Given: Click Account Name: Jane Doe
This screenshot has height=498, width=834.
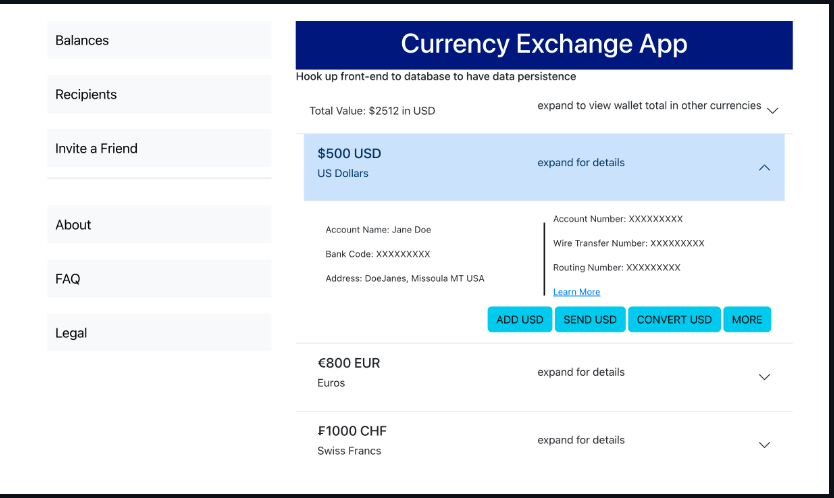Looking at the screenshot, I should [x=378, y=230].
